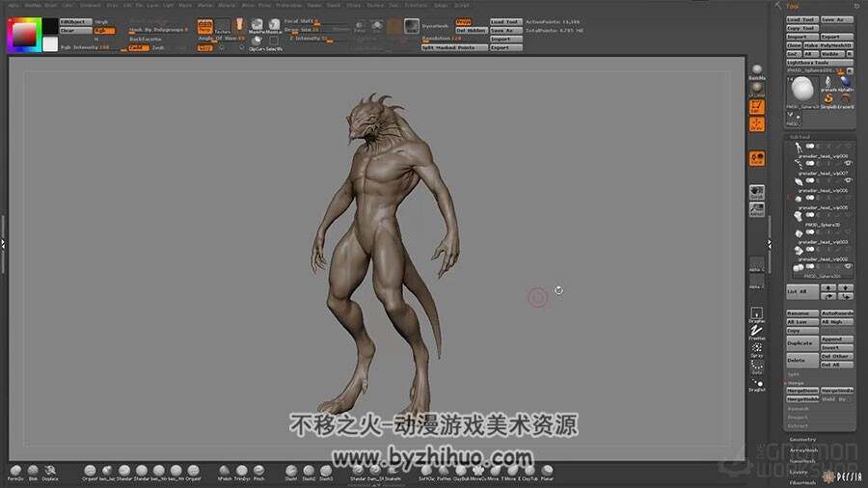Choose the FreeHand stroke icon
The image size is (868, 488).
757,332
